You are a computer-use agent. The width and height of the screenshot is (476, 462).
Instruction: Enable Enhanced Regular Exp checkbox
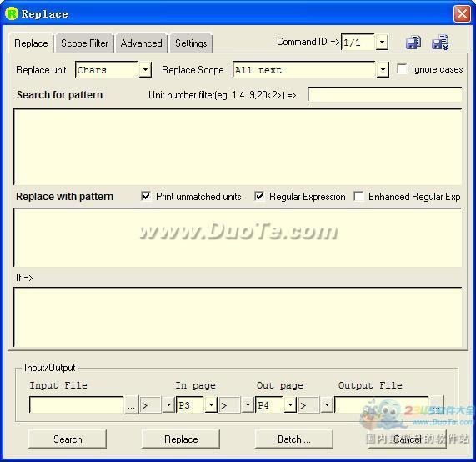[x=358, y=196]
